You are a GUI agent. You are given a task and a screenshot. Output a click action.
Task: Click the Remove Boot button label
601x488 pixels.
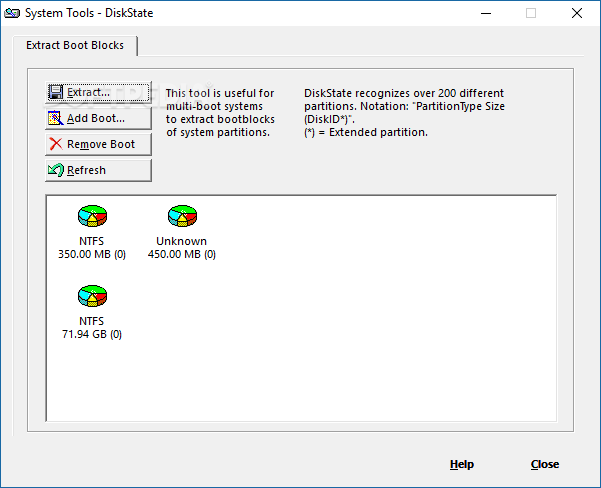coord(101,144)
